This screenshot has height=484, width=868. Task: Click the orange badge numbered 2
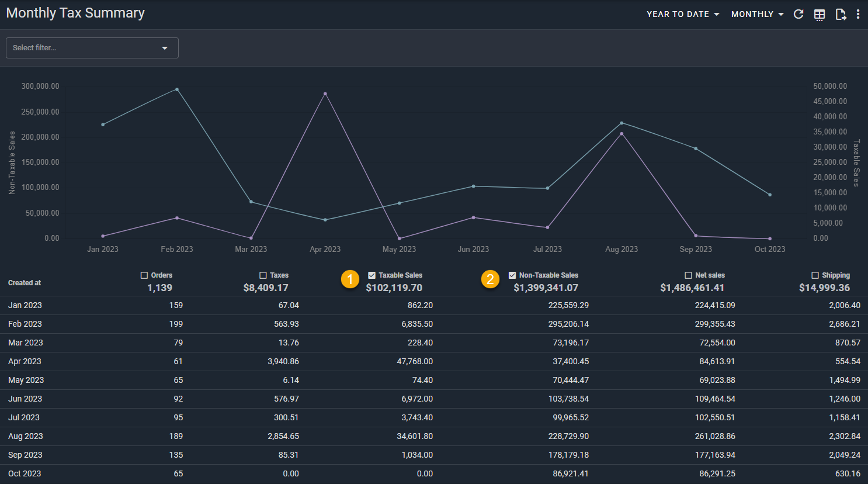point(490,279)
